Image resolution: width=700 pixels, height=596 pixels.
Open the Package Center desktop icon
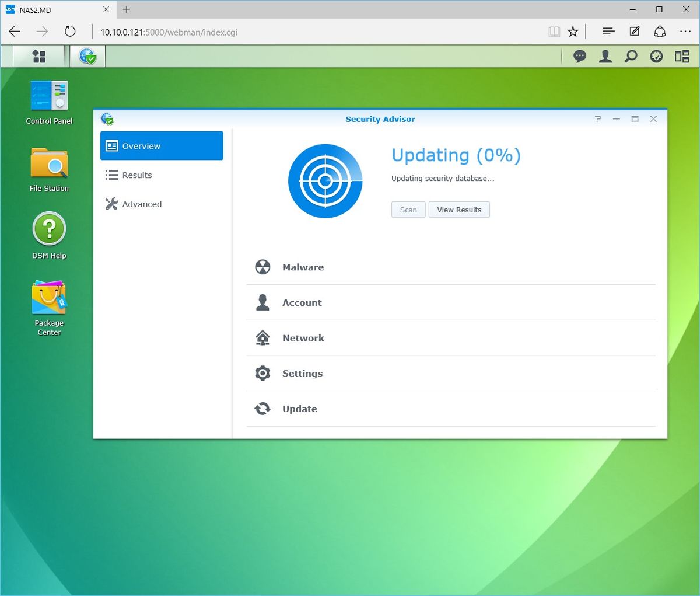pyautogui.click(x=49, y=308)
